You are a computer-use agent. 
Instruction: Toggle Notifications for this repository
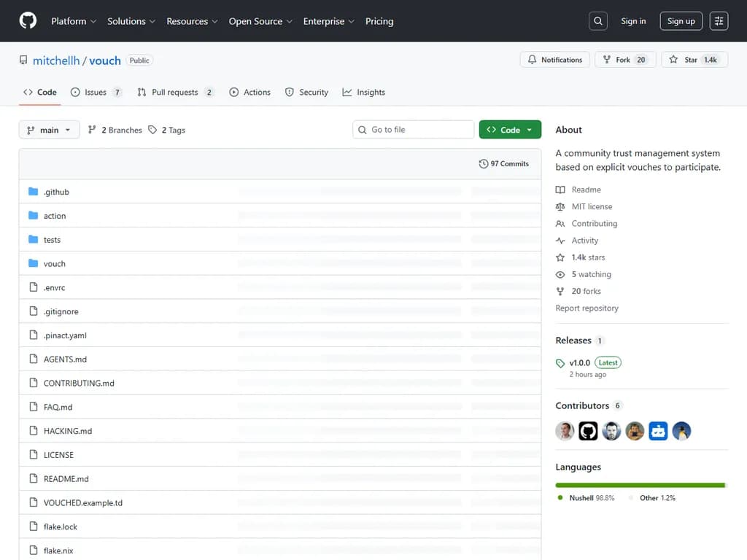(555, 60)
